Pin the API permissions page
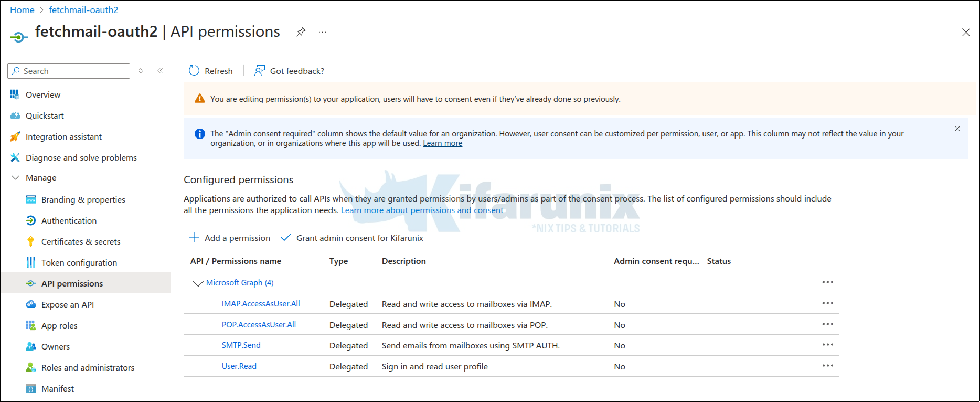This screenshot has width=980, height=402. coord(301,32)
